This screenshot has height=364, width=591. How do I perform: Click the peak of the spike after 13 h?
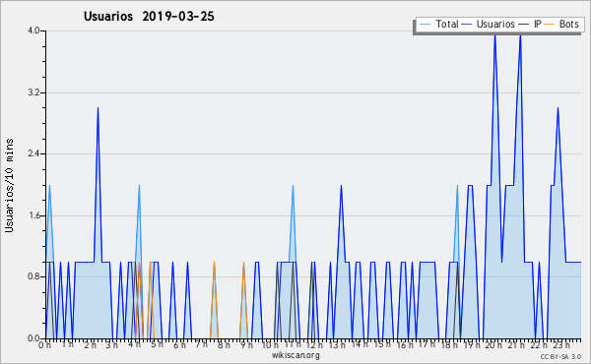click(341, 186)
